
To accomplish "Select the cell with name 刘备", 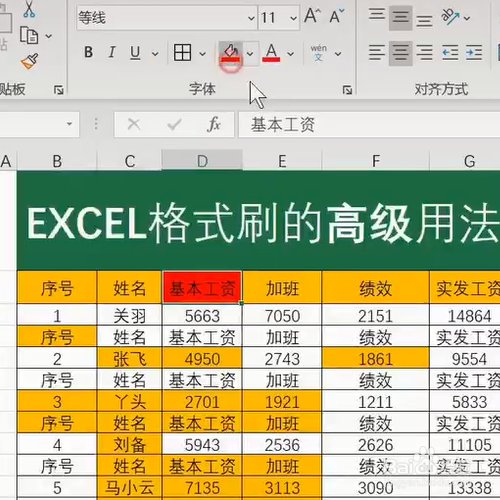I will coord(130,444).
